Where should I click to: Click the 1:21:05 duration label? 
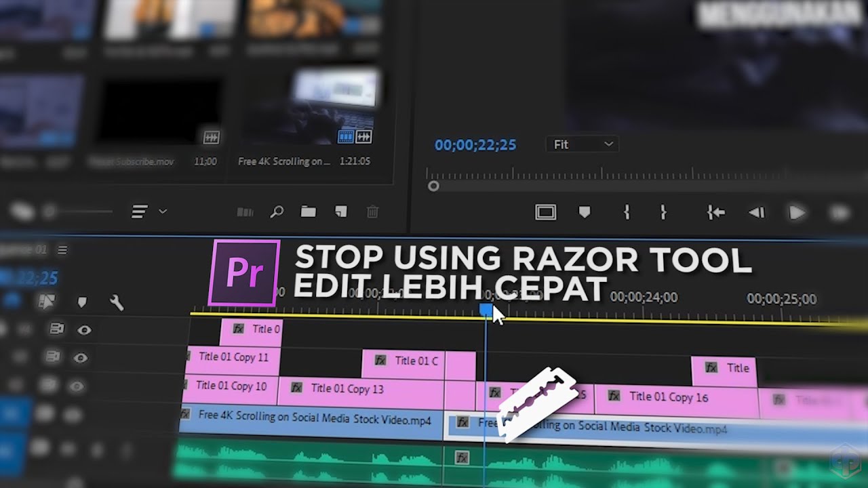pyautogui.click(x=356, y=161)
